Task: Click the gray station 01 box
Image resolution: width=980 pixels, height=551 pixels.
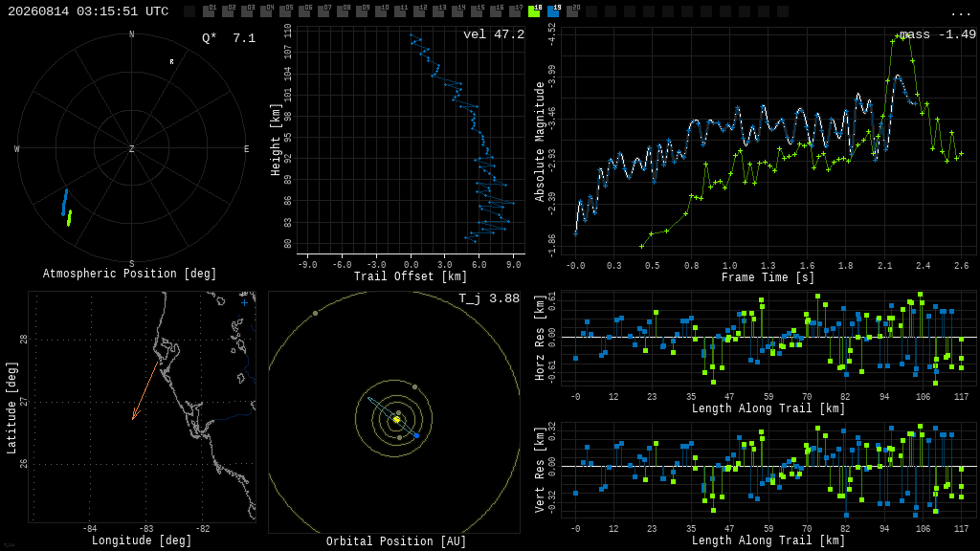Action: [x=209, y=11]
